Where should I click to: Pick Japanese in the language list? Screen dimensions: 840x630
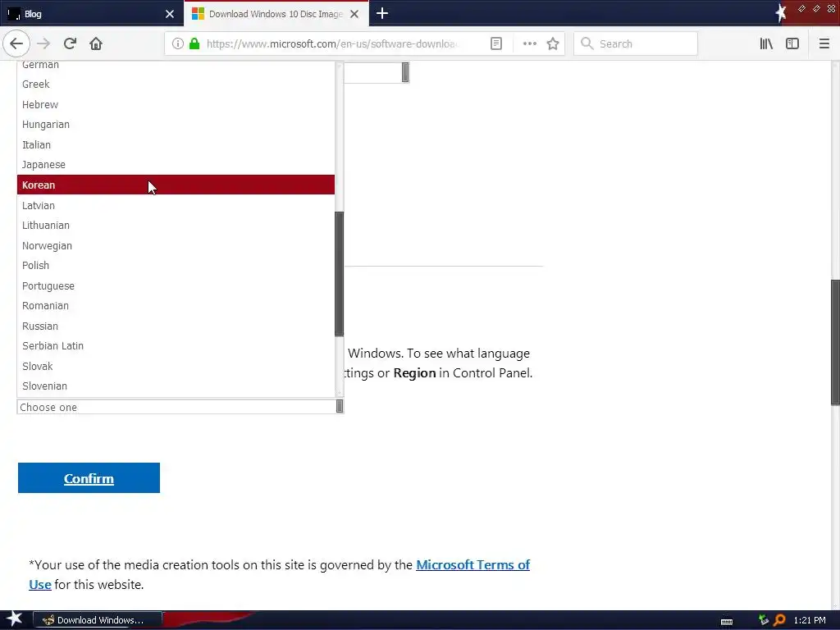176,164
